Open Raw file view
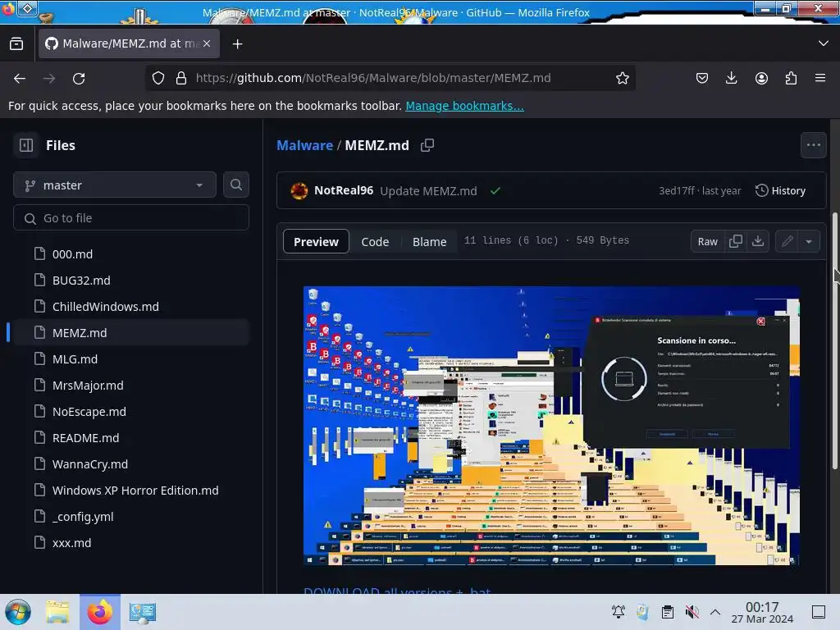 (707, 242)
